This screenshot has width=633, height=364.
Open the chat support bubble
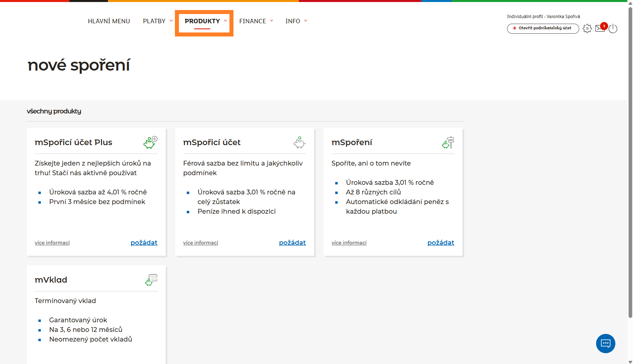tap(606, 344)
